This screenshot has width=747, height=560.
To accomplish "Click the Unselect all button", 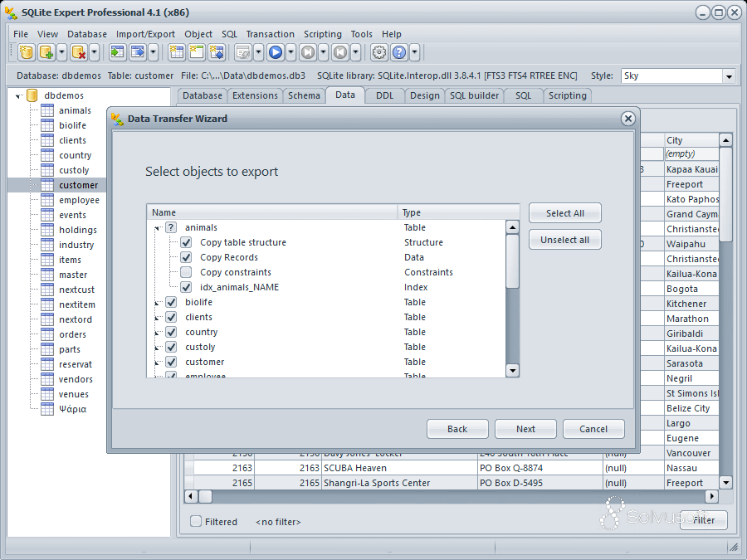I will 565,240.
